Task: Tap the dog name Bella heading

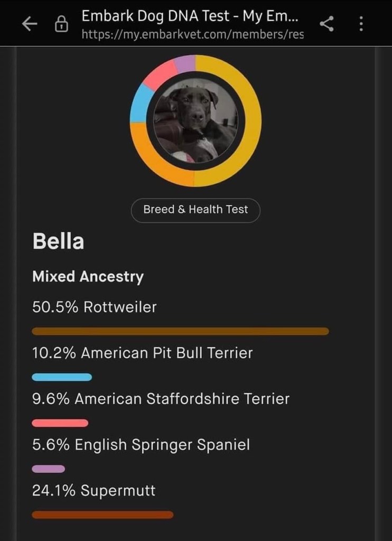Action: (x=58, y=242)
